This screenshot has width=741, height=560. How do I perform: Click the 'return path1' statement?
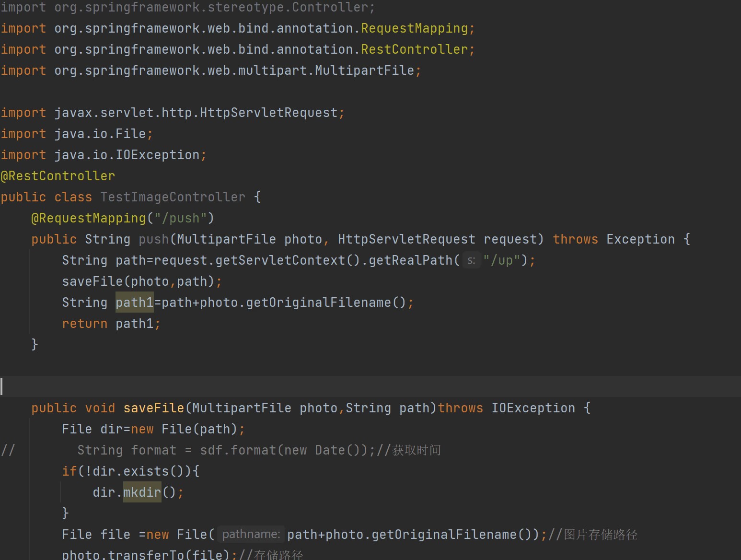(x=111, y=324)
